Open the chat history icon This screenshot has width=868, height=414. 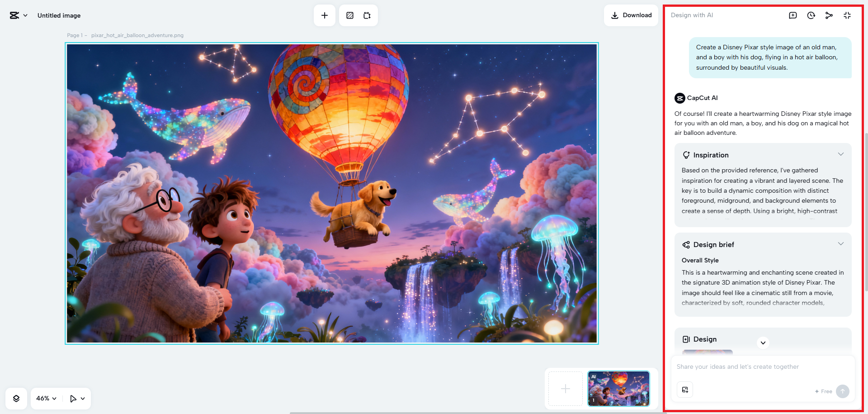click(x=811, y=15)
